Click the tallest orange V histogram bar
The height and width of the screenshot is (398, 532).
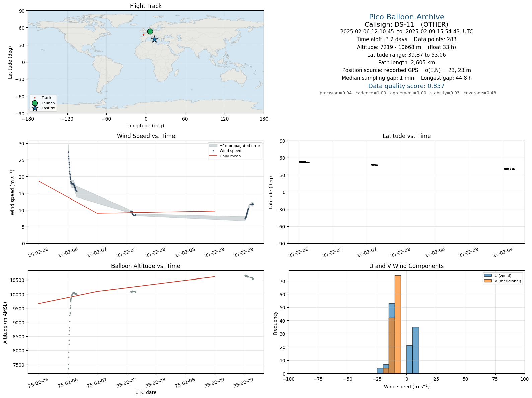coord(398,324)
